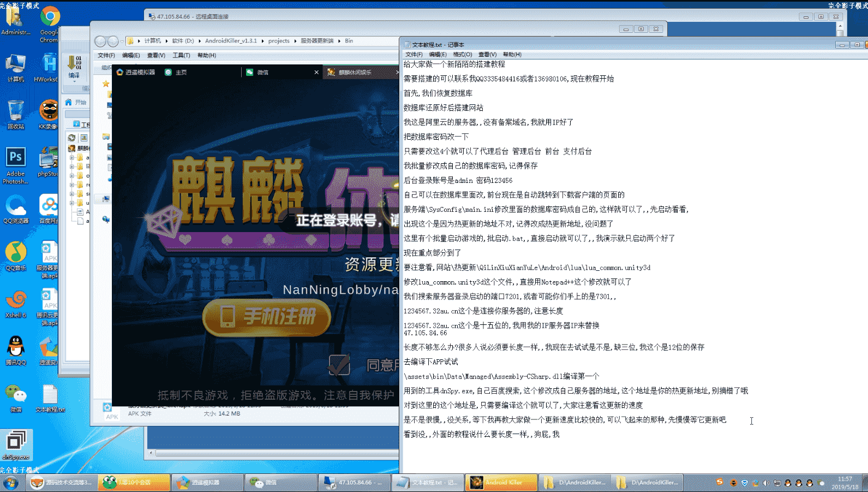The image size is (868, 492).
Task: Click the refresh icon in Android Killer project panel
Action: (x=71, y=138)
